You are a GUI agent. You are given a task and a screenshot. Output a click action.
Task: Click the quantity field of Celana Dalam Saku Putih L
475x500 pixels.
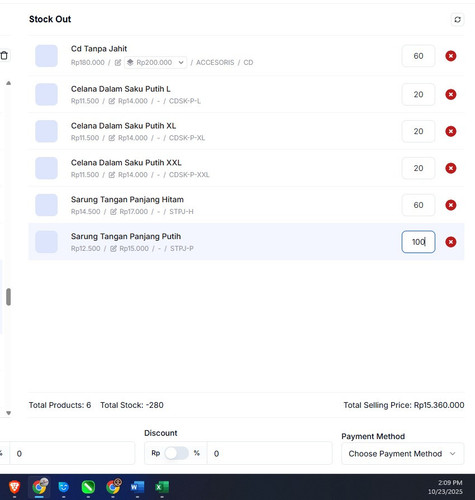click(418, 94)
